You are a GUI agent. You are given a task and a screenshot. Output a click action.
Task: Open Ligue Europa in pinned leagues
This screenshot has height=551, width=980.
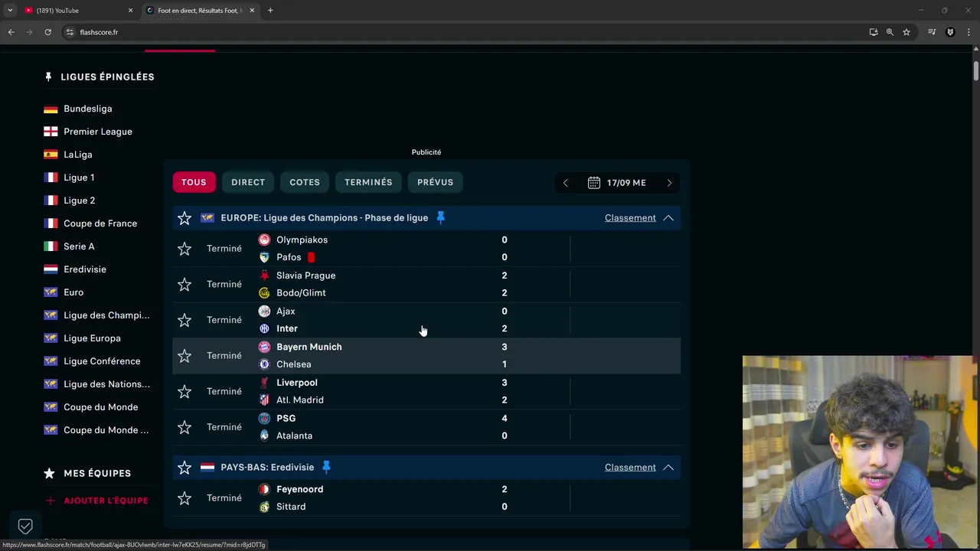click(92, 338)
